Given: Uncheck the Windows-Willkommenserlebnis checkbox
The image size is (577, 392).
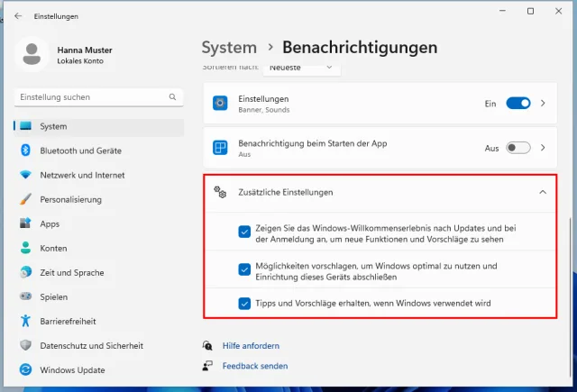Looking at the screenshot, I should pyautogui.click(x=244, y=232).
